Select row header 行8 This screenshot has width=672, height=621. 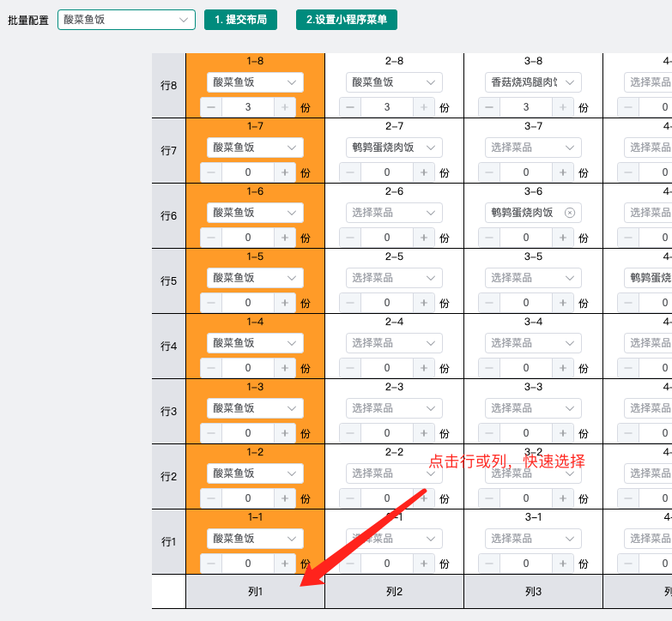tap(169, 85)
